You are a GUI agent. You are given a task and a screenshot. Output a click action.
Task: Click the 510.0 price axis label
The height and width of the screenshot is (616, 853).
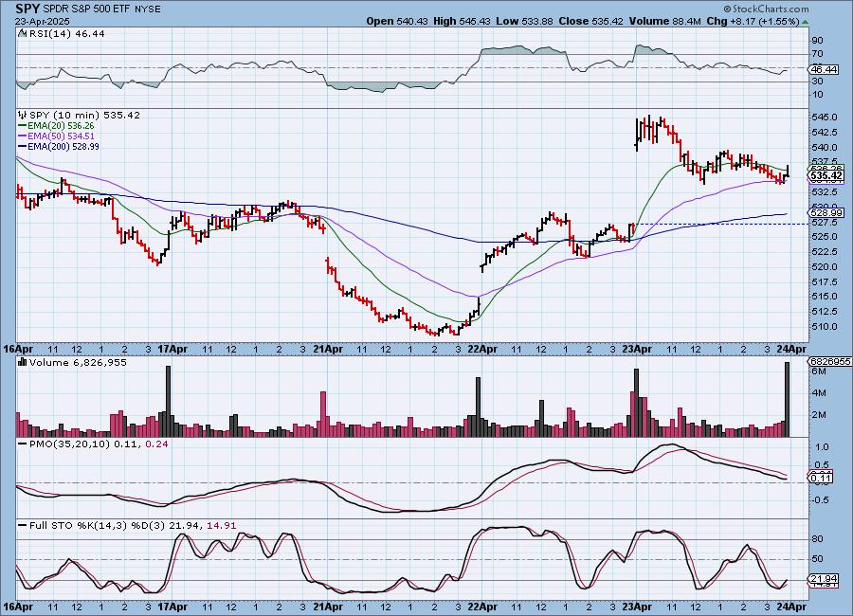click(x=826, y=327)
